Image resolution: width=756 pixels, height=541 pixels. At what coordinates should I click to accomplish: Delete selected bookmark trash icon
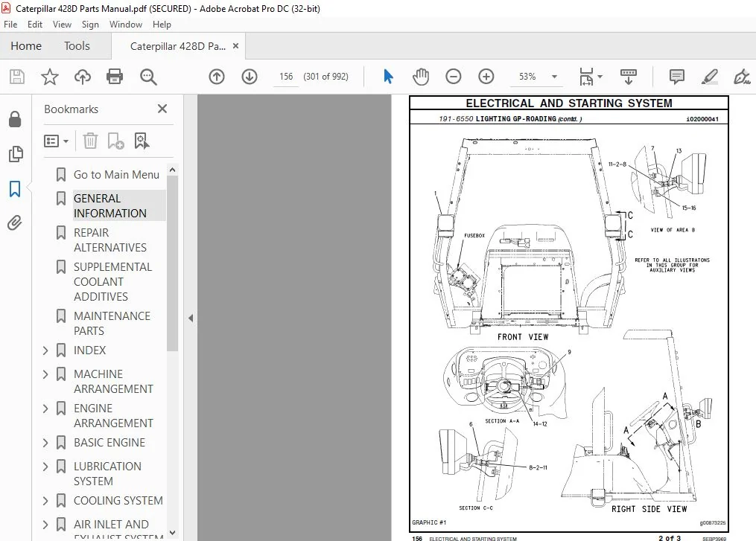90,141
